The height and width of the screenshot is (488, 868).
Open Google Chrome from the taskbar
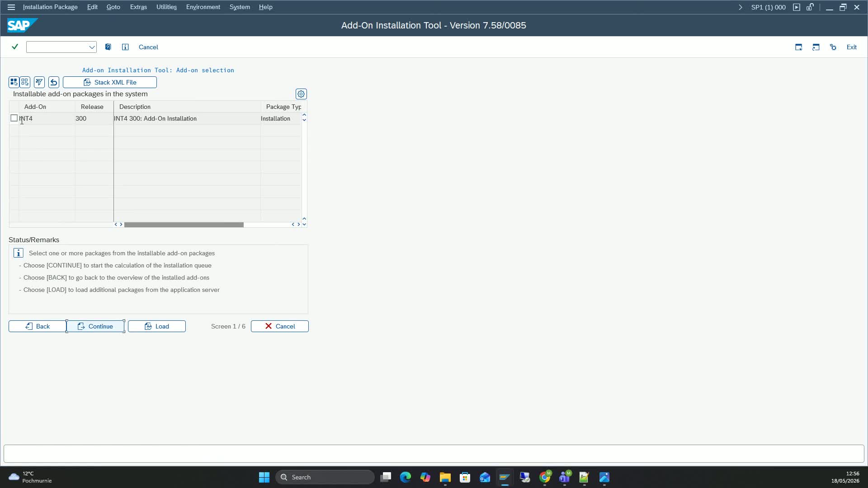point(545,477)
